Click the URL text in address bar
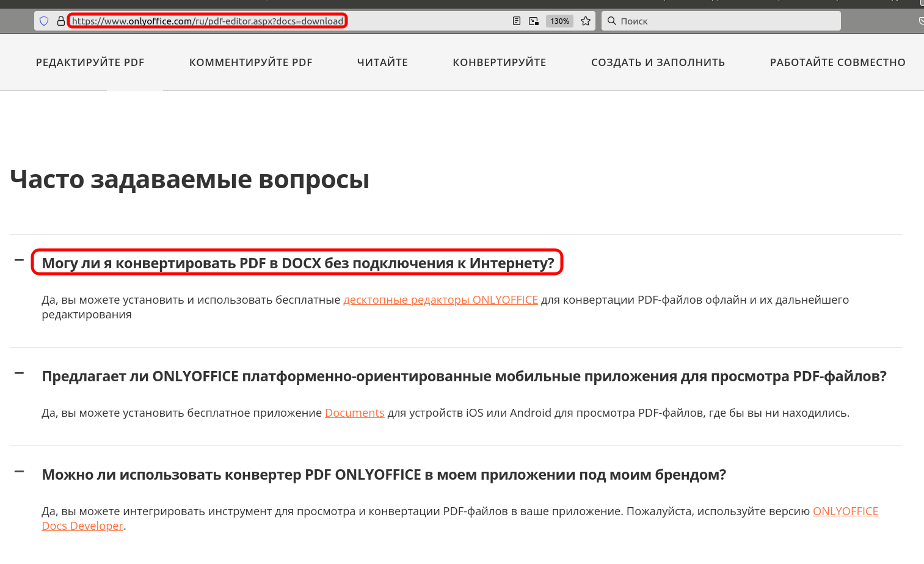This screenshot has width=924, height=564. 208,21
